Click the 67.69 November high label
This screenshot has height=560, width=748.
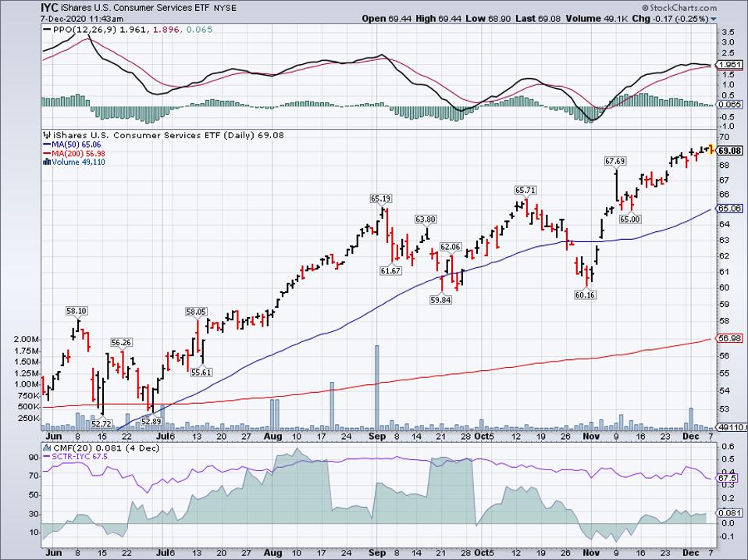pos(615,161)
